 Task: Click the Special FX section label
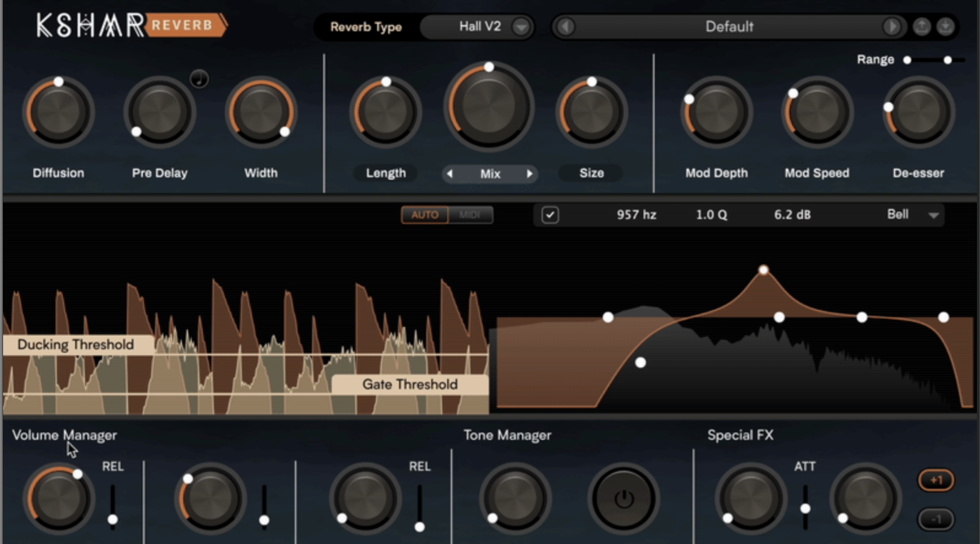click(740, 435)
